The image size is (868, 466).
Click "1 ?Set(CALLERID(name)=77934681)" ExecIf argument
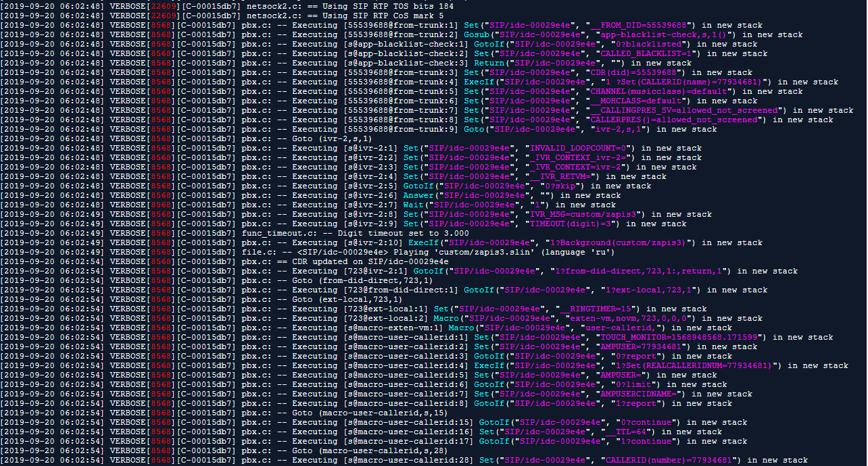[x=686, y=82]
